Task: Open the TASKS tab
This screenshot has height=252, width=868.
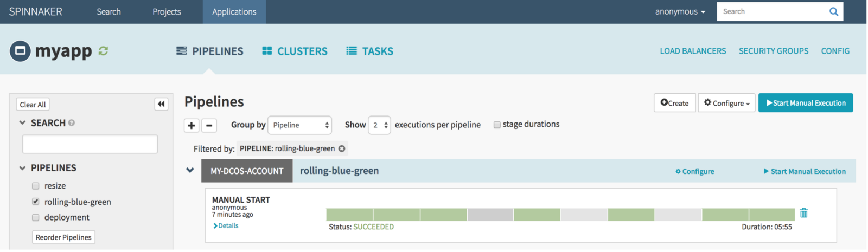Action: click(x=370, y=51)
